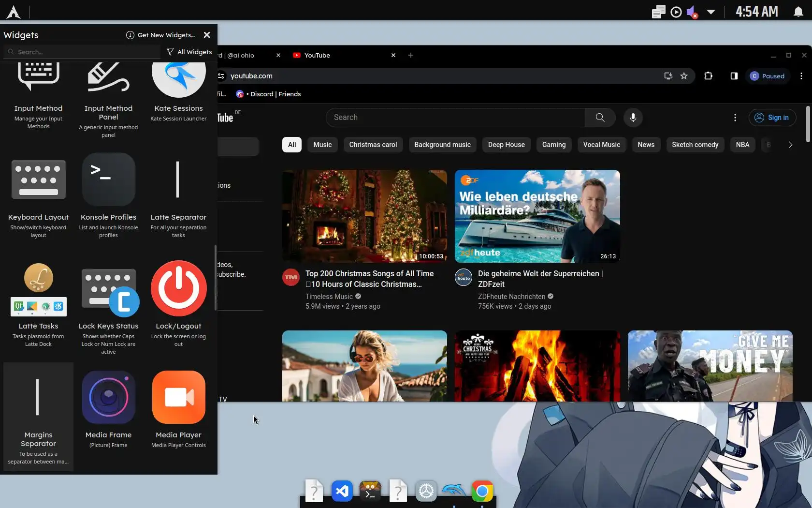Show more filter chips with right arrow
Screen dimensions: 812x508
coord(790,145)
